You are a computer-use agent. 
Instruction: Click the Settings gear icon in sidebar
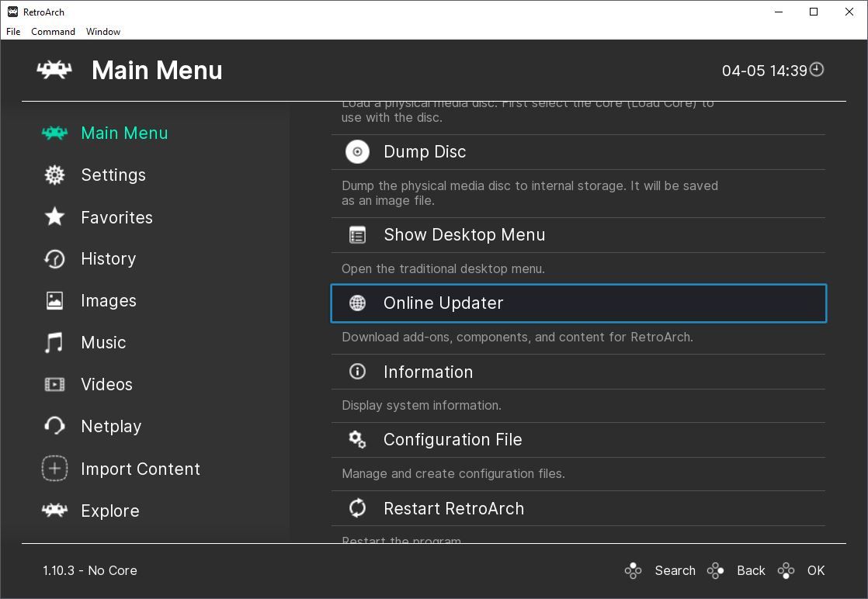point(54,175)
